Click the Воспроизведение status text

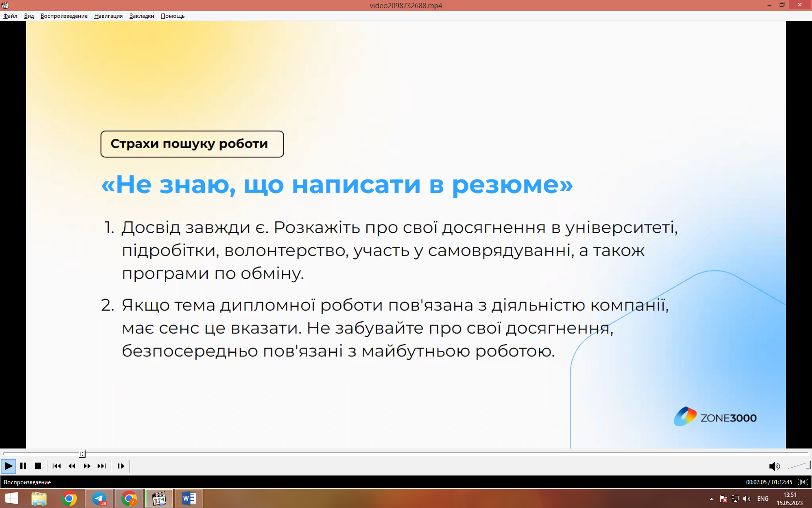[27, 482]
